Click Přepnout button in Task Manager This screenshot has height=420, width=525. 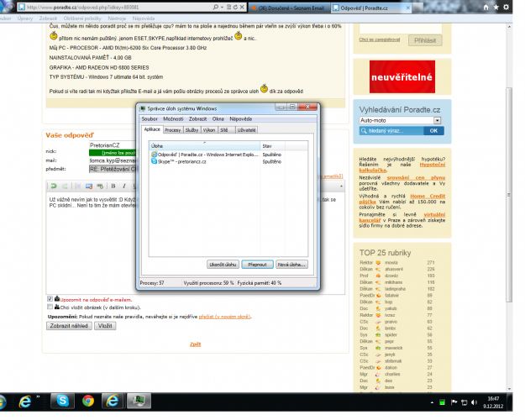point(257,265)
